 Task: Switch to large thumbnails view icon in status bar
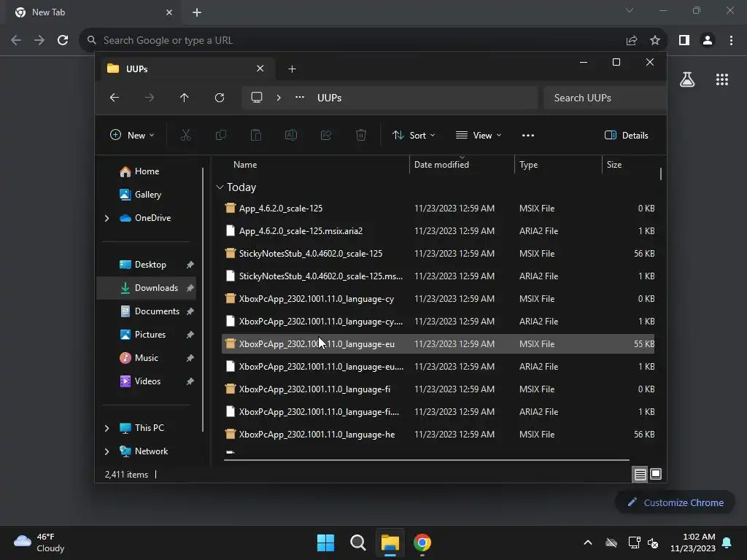click(x=656, y=474)
